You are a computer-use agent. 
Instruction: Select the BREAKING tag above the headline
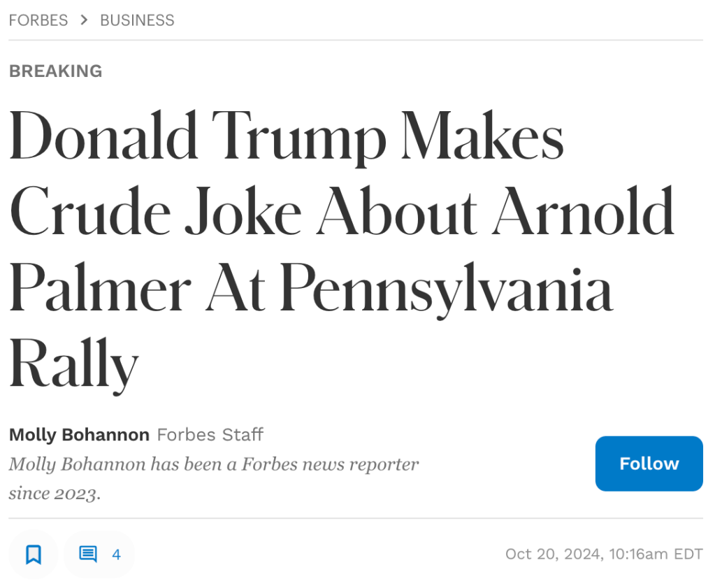tap(56, 71)
